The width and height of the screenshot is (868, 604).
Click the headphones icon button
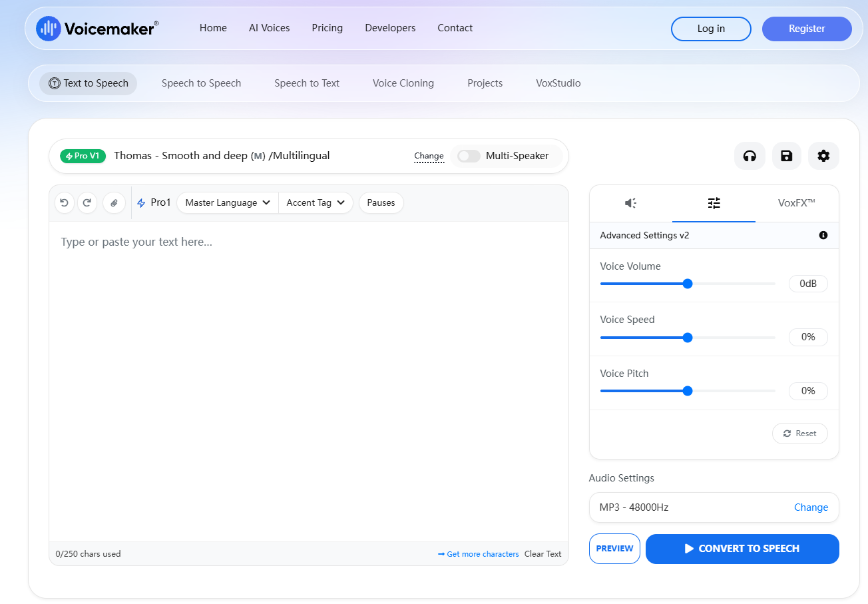750,156
